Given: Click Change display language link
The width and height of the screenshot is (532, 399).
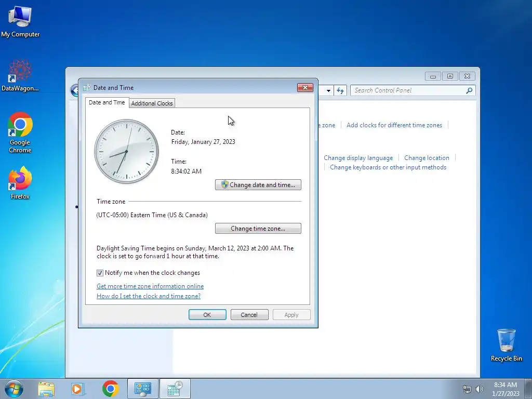Looking at the screenshot, I should click(358, 158).
